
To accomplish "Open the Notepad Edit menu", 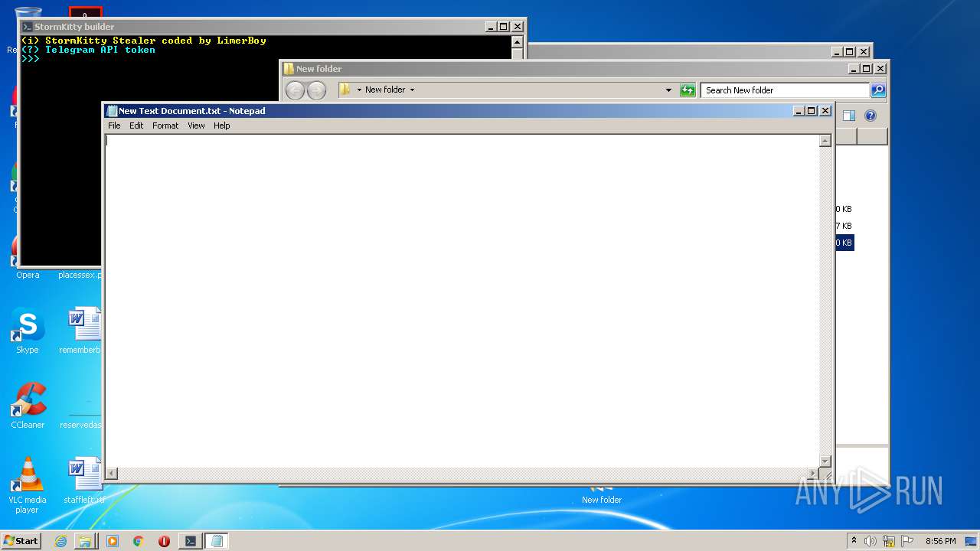I will pyautogui.click(x=136, y=126).
